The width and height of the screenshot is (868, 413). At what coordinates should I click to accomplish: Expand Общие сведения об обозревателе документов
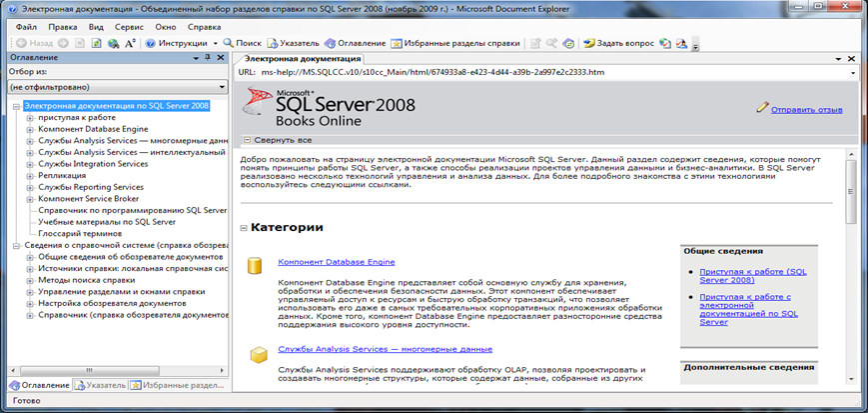point(30,257)
